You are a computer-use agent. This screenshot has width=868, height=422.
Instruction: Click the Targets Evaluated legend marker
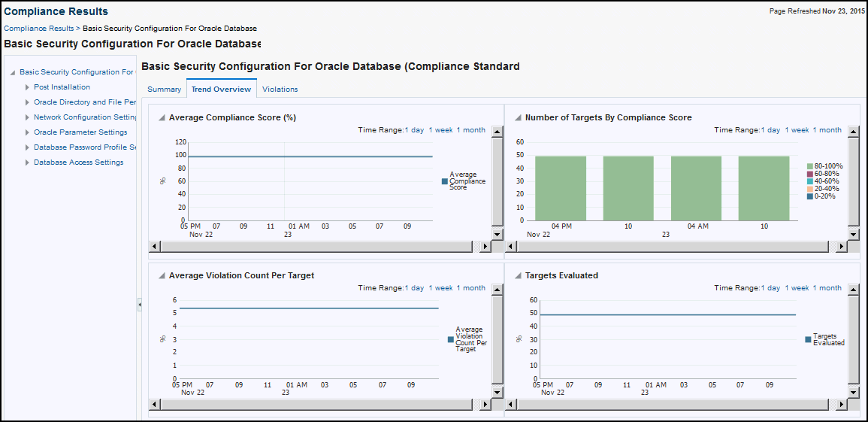[808, 339]
